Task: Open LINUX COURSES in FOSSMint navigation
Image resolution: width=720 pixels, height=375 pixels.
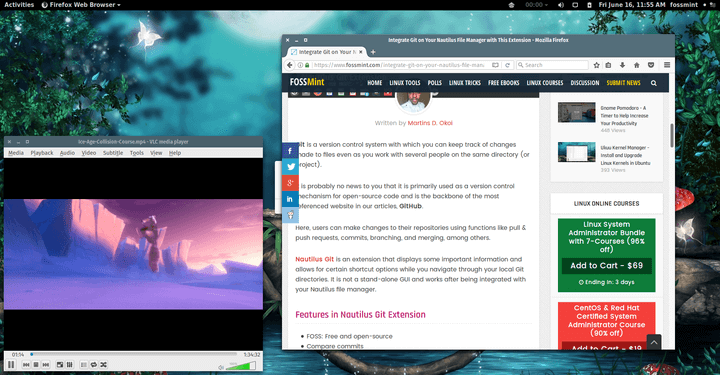Action: 545,83
